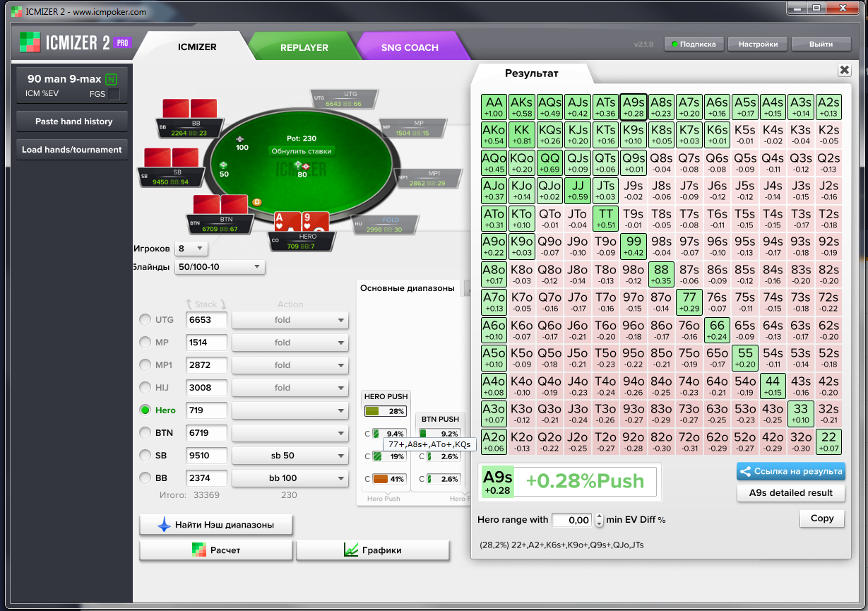This screenshot has height=611, width=868.
Task: Click the SB player's red cards
Action: 171,158
